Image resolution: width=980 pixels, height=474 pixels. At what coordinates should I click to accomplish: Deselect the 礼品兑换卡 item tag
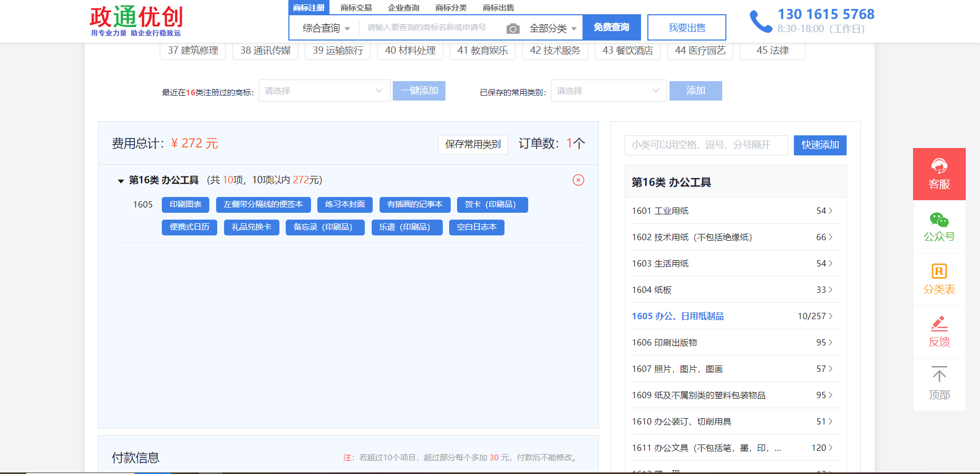(x=251, y=227)
